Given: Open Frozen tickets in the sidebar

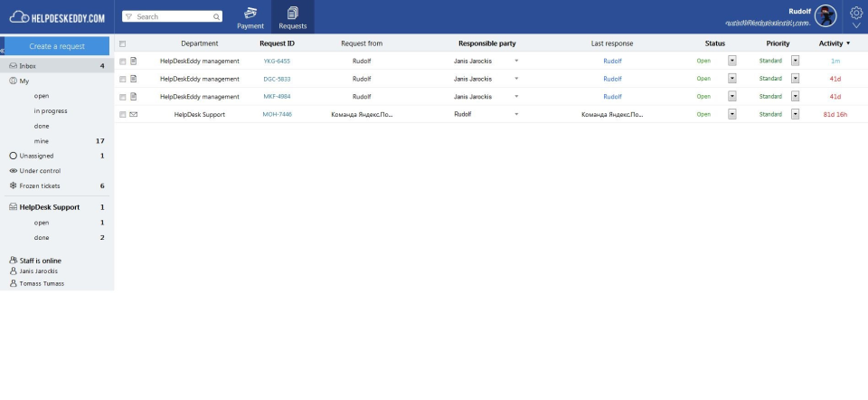Looking at the screenshot, I should (40, 186).
